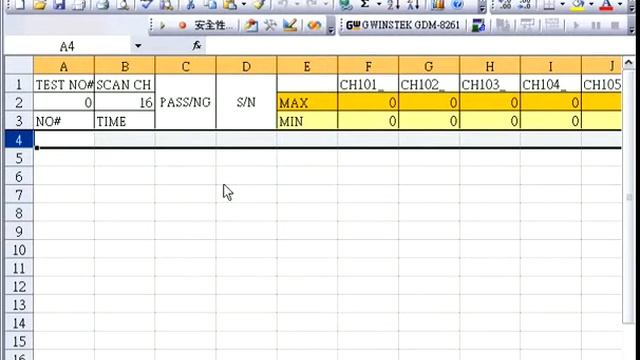Open the Paste options dropdown arrow
Screen dimensions: 640x360
244,4
